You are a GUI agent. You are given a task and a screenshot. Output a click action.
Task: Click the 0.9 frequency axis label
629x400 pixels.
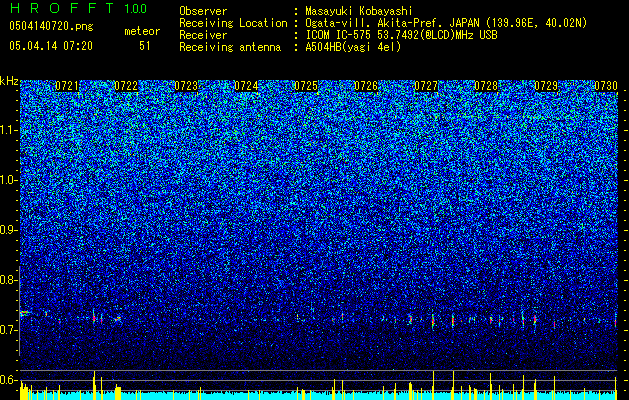click(x=9, y=230)
